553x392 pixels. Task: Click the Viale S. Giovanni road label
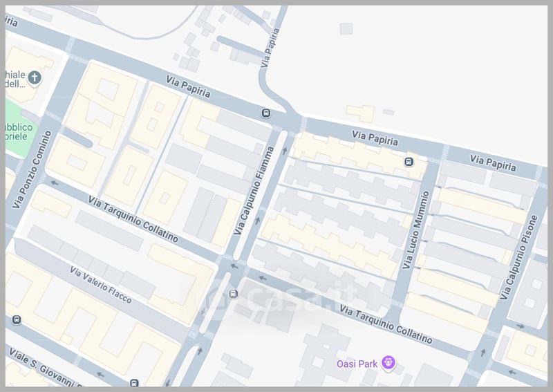tap(46, 368)
